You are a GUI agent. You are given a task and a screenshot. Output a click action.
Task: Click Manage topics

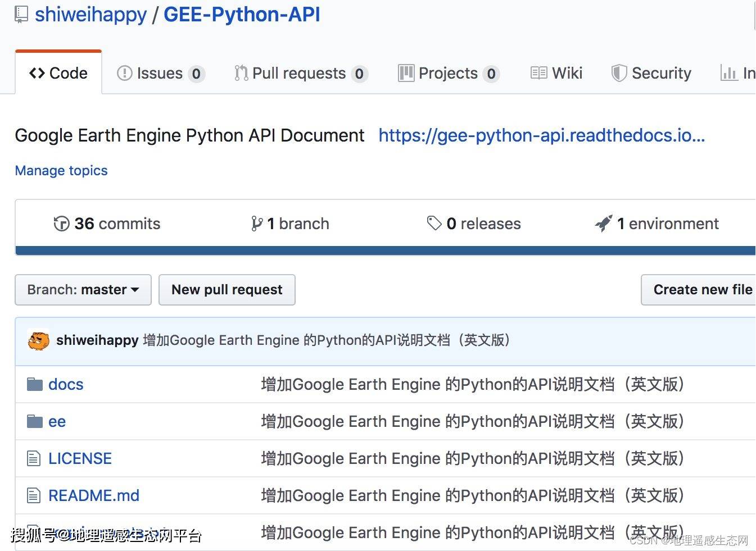[x=61, y=170]
